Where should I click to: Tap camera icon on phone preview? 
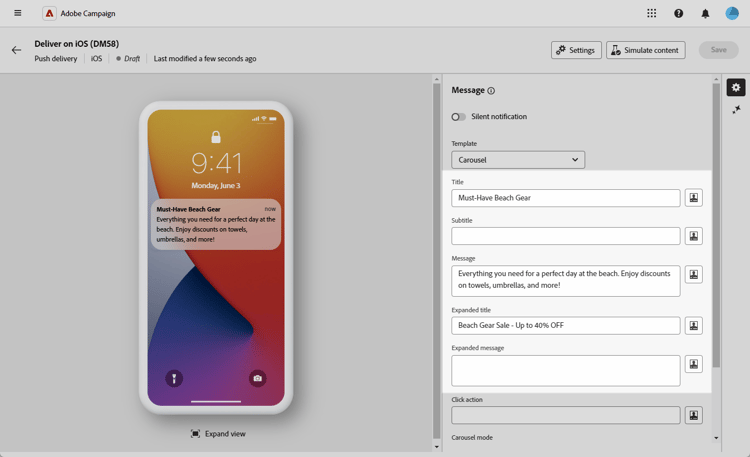(257, 378)
